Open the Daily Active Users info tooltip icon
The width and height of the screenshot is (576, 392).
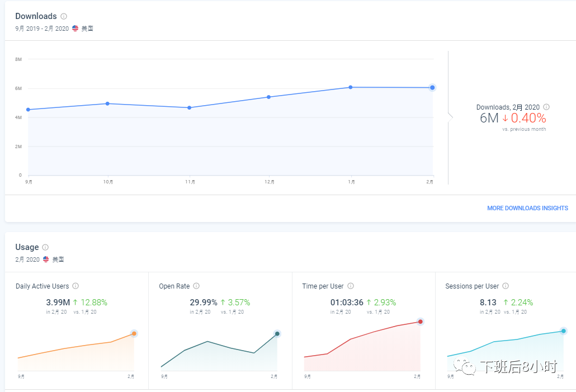pyautogui.click(x=75, y=286)
